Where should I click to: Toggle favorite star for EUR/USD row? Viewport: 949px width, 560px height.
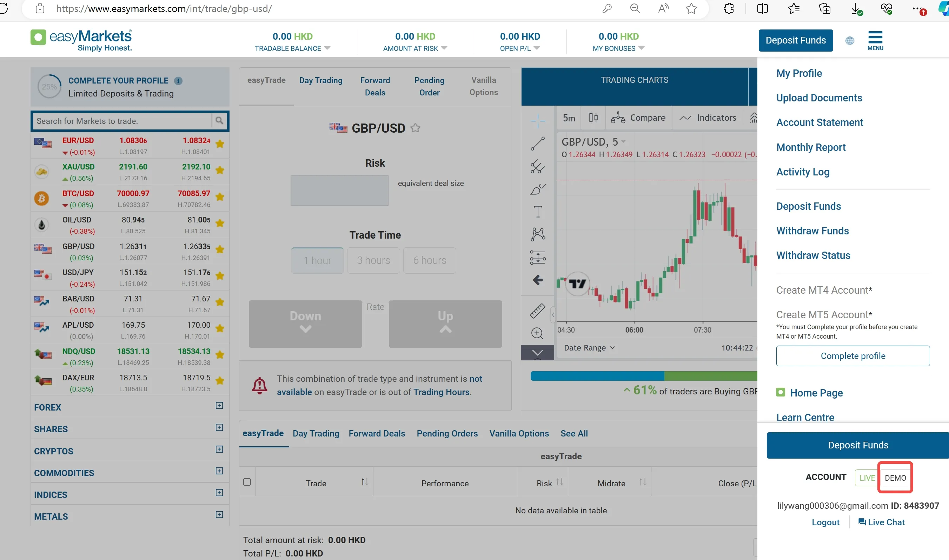[220, 144]
